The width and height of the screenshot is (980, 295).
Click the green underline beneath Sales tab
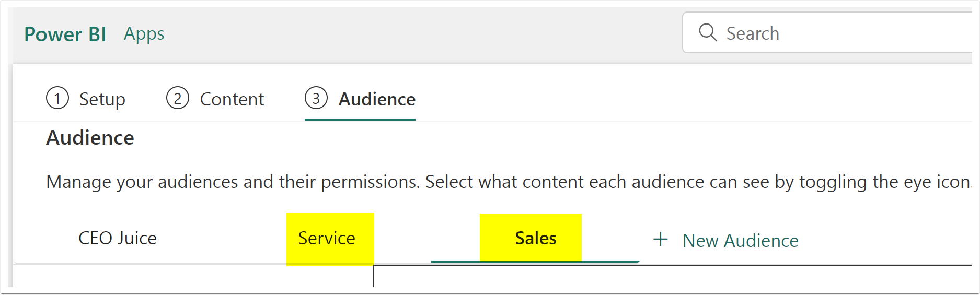tap(535, 261)
